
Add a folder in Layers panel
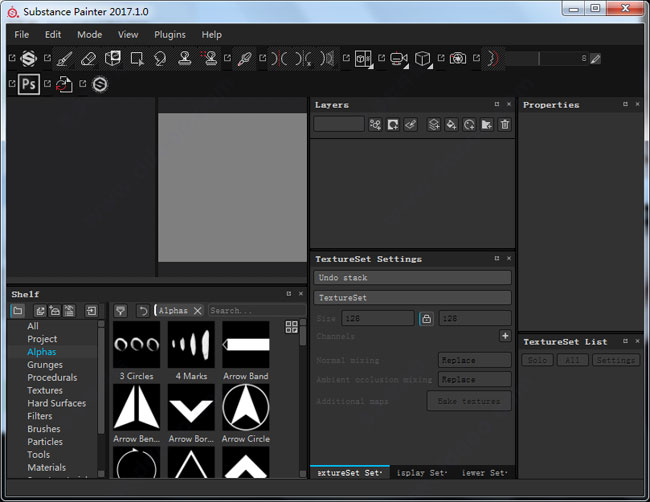486,125
